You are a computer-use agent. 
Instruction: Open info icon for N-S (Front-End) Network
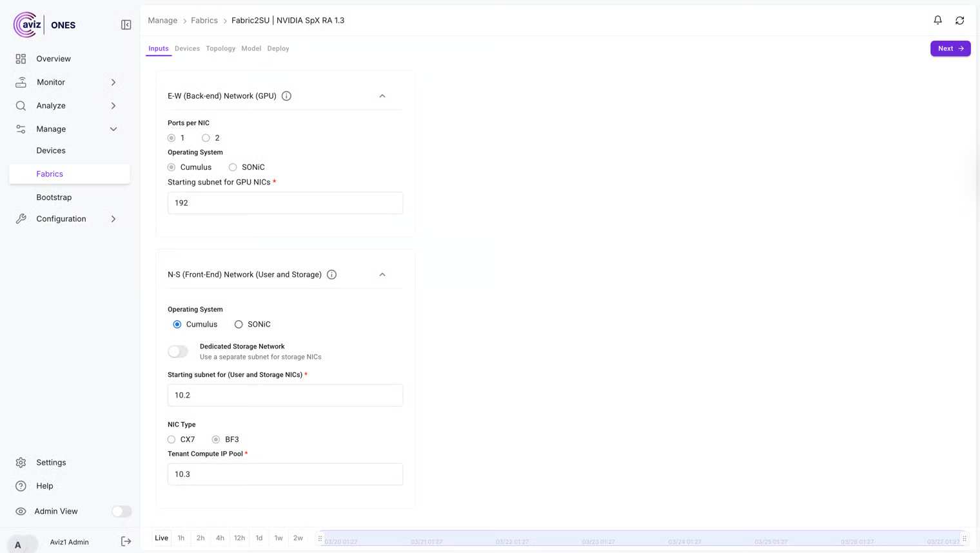[x=331, y=275]
